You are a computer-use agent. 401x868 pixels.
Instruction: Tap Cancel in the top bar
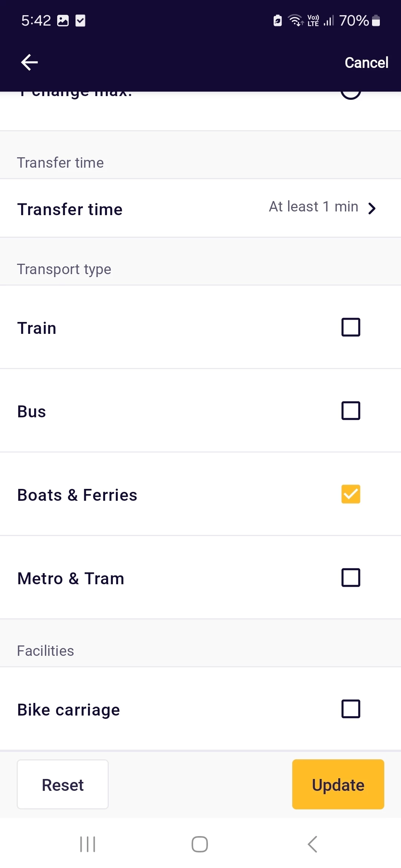click(366, 63)
